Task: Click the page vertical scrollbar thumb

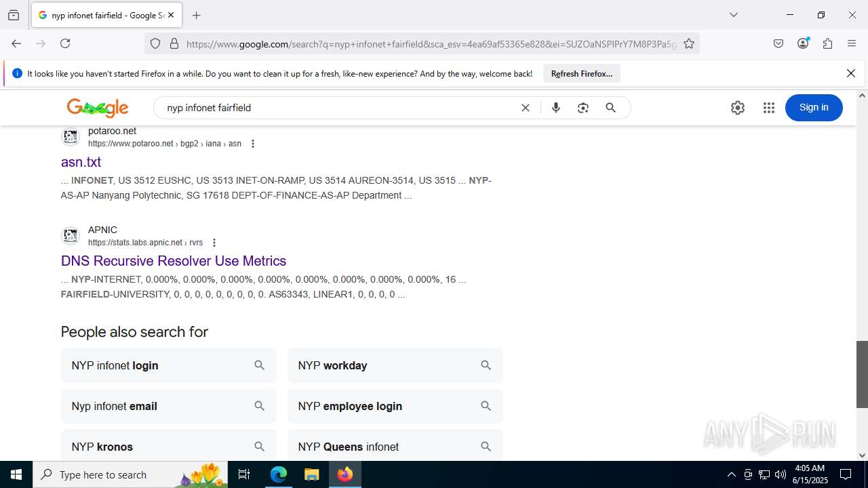Action: [862, 374]
